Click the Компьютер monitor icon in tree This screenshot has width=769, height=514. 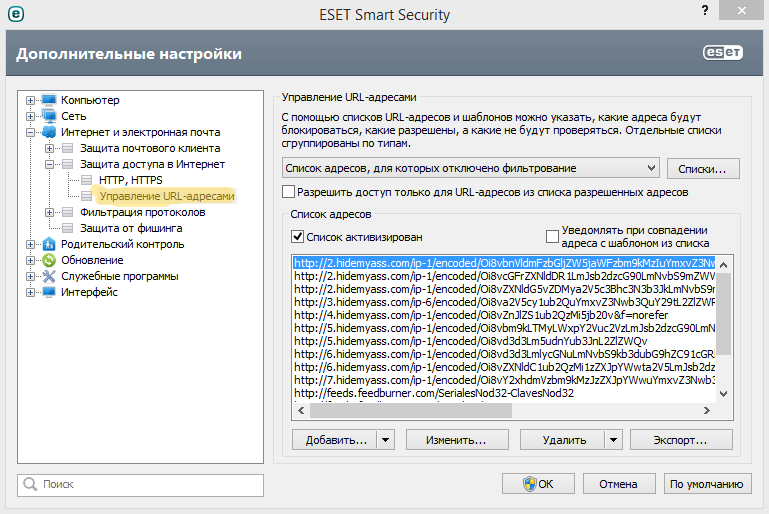click(x=48, y=100)
